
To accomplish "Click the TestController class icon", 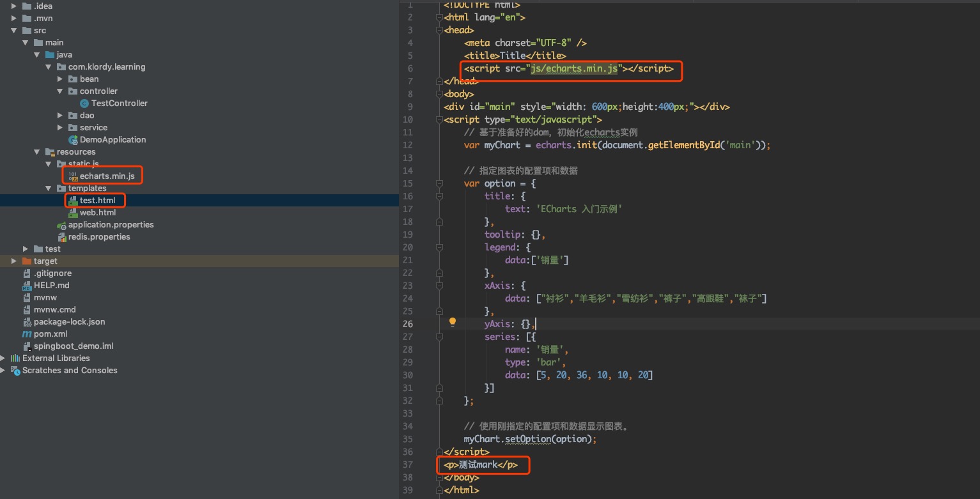I will (84, 104).
